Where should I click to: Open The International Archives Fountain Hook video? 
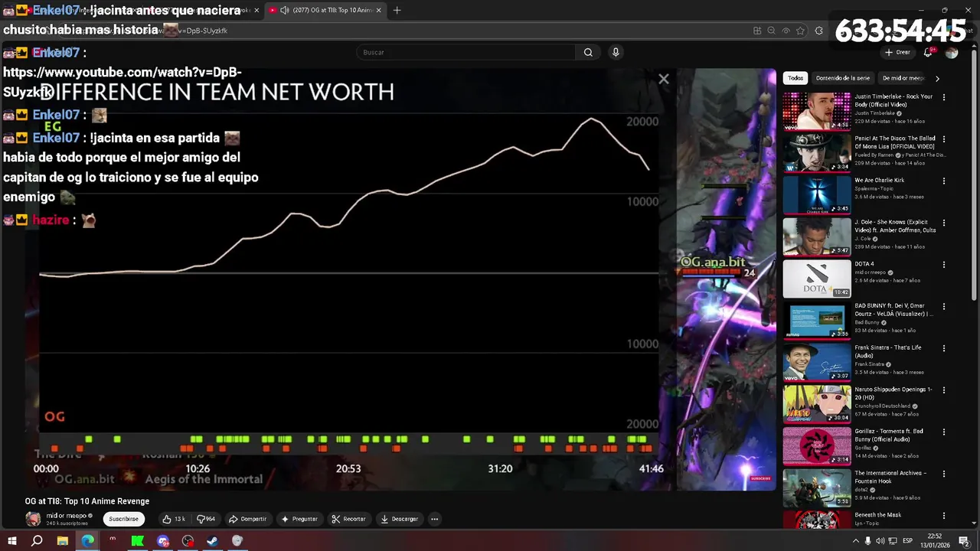click(816, 488)
